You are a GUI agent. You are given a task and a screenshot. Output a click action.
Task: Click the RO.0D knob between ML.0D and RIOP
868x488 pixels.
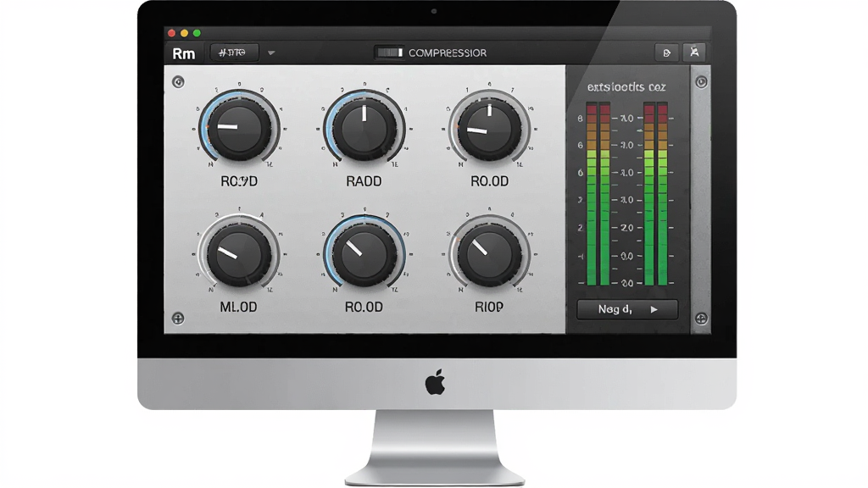click(x=364, y=254)
